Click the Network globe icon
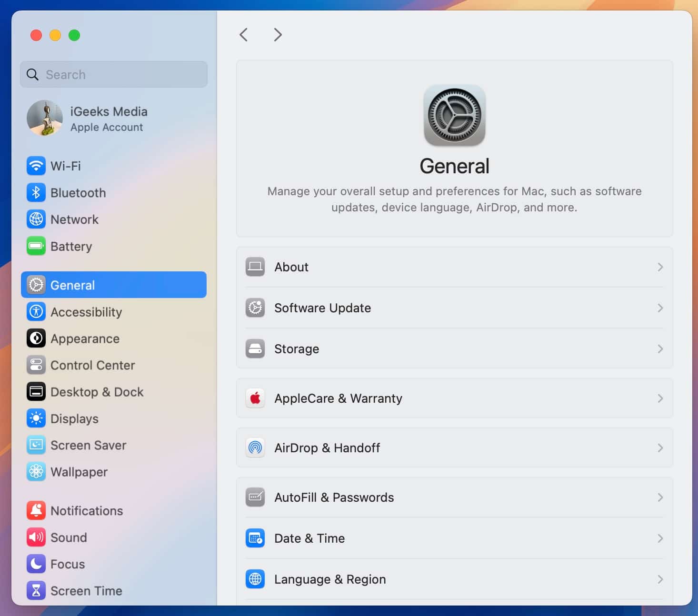This screenshot has height=616, width=698. 36,219
